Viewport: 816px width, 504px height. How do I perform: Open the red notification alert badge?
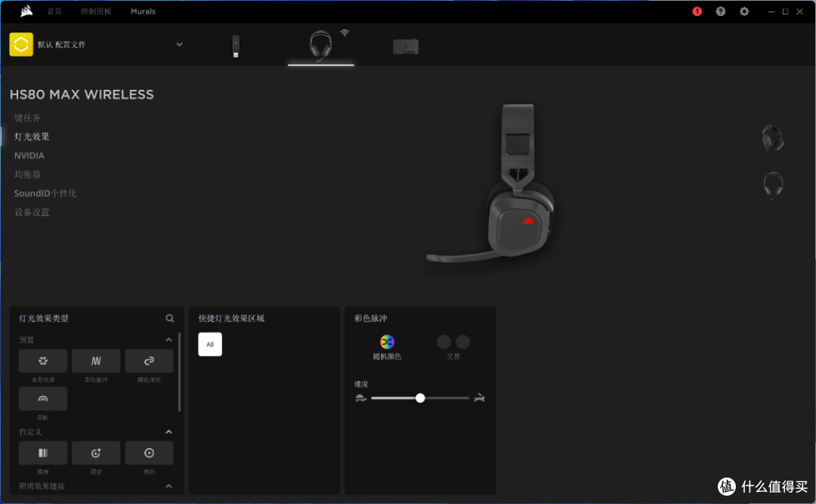tap(697, 11)
